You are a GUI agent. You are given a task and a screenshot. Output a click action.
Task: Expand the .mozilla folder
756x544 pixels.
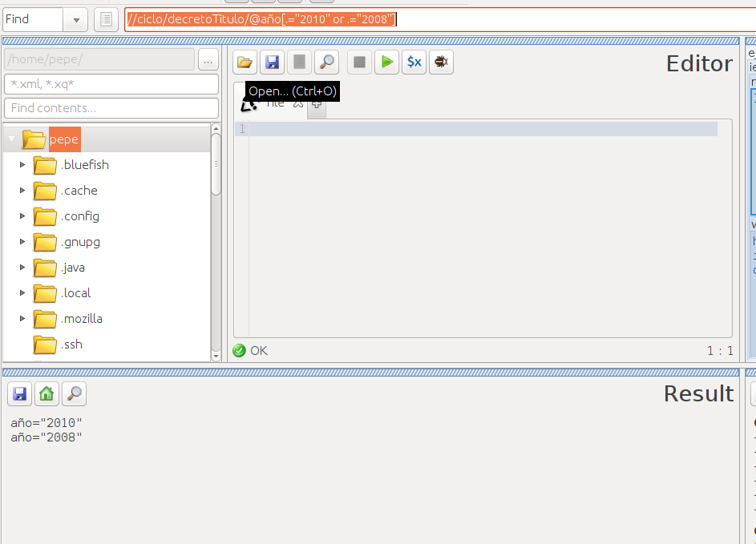pos(22,319)
